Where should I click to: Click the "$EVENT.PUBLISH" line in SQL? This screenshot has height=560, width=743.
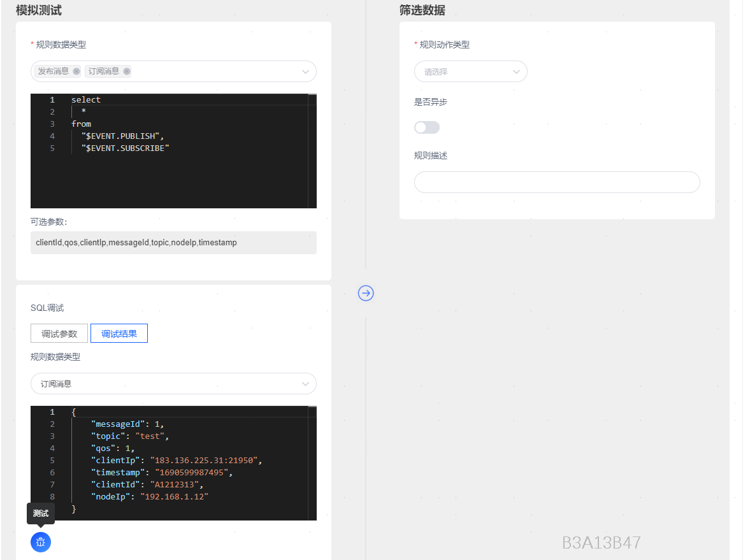point(122,136)
